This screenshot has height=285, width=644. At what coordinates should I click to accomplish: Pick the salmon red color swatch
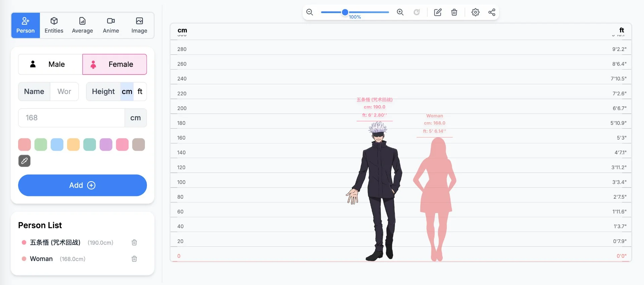[24, 145]
